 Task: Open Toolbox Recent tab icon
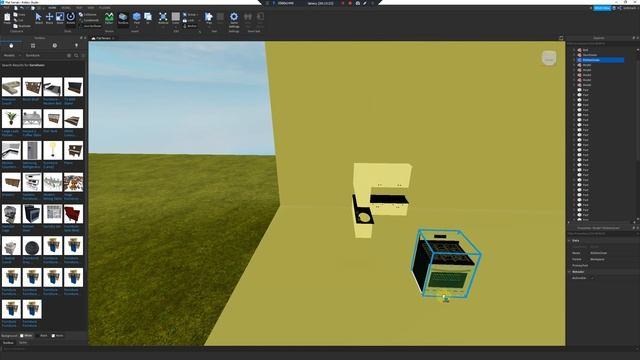pos(55,45)
